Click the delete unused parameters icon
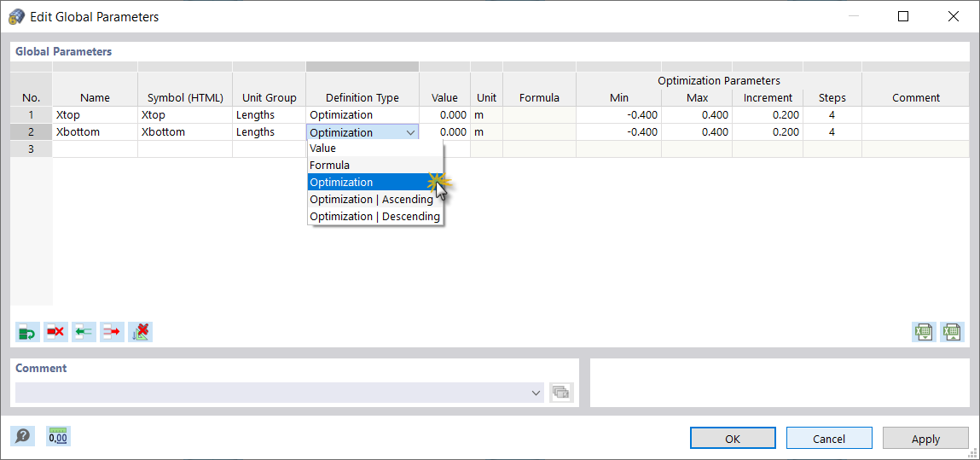This screenshot has height=460, width=980. (x=140, y=332)
